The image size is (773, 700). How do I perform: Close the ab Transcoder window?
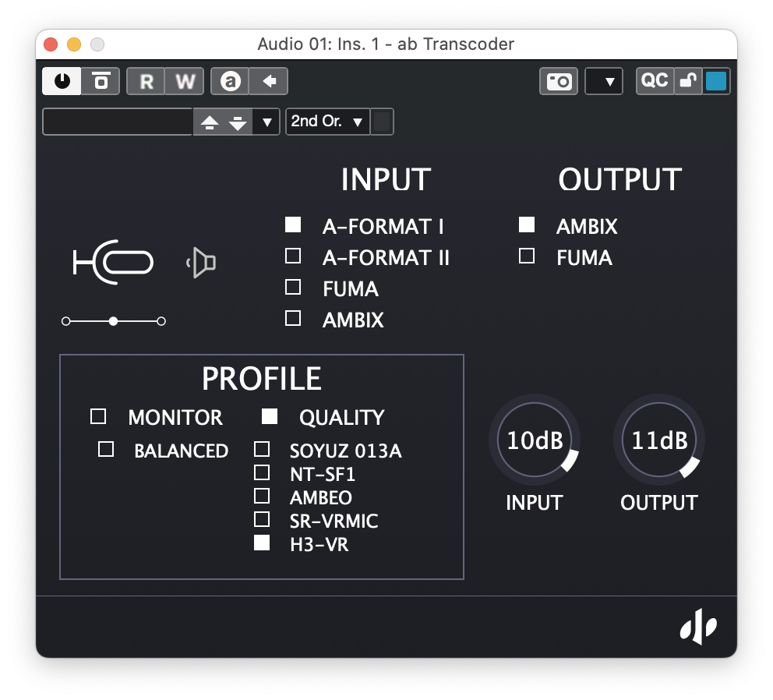pyautogui.click(x=51, y=44)
